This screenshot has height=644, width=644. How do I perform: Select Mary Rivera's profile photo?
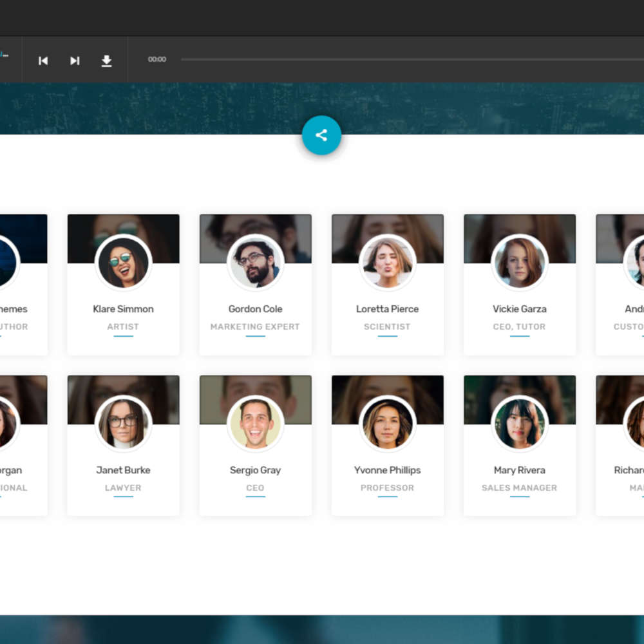click(x=520, y=424)
